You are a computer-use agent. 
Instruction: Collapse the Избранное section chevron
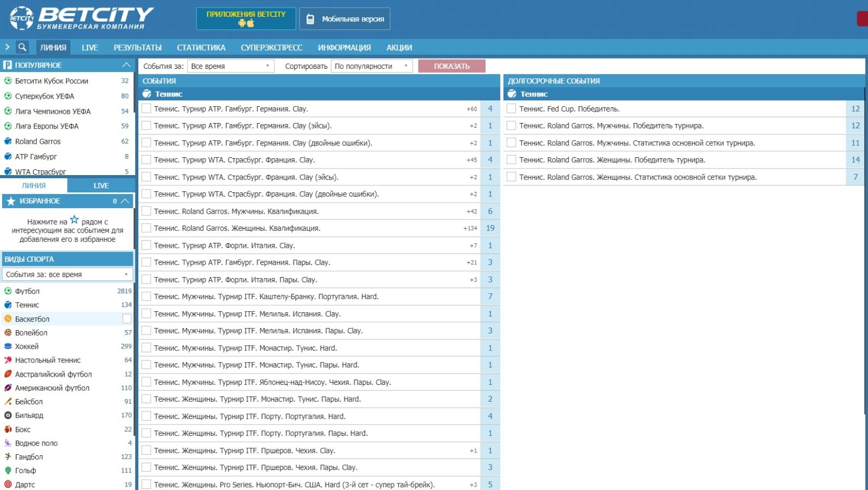(x=125, y=201)
